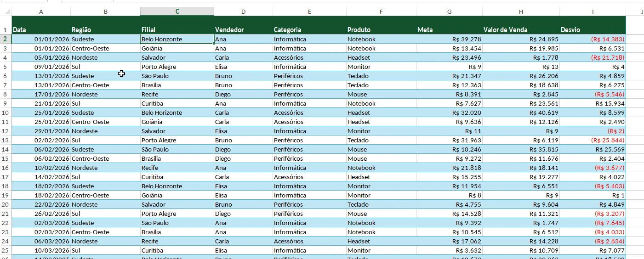Click vendor Carla in row 4
Viewport: 644px width, 259px height.
[x=244, y=57]
